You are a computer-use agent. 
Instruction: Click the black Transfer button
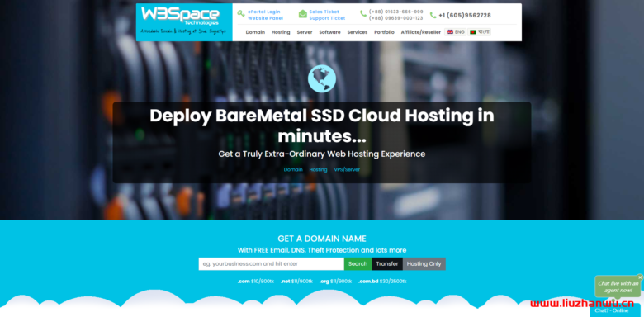pyautogui.click(x=387, y=263)
